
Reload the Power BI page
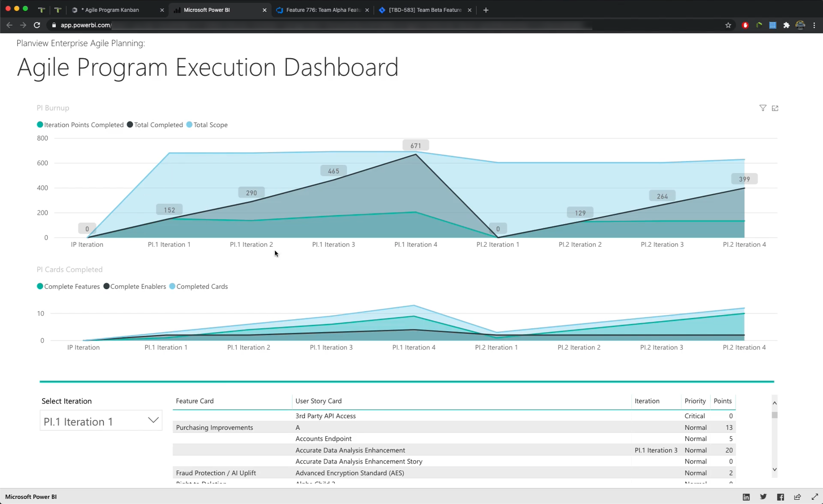pos(37,25)
